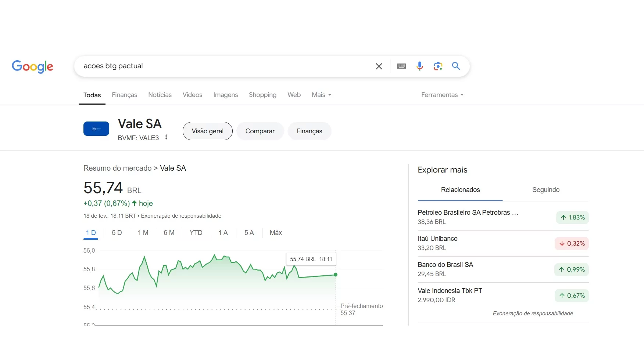Click the green end marker on the price chart
The height and width of the screenshot is (337, 644).
[x=336, y=275]
